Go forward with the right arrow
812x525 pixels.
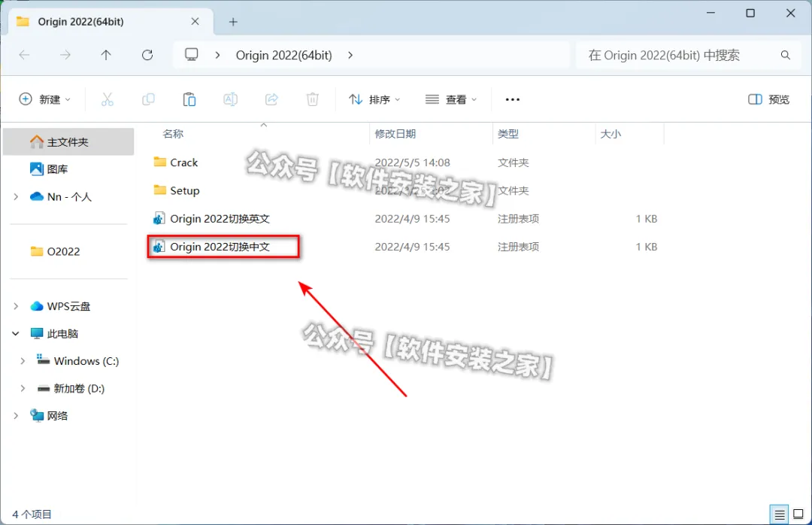[x=65, y=55]
